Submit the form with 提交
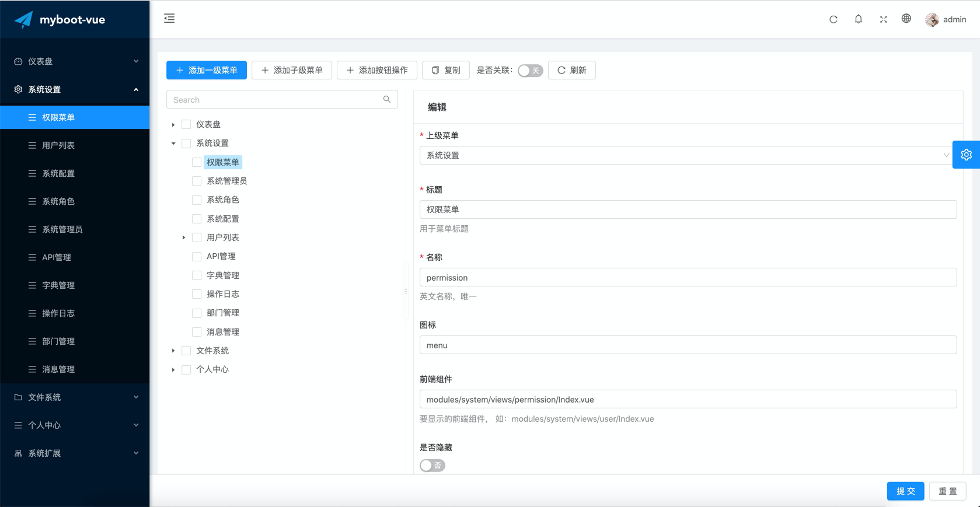 coord(906,491)
